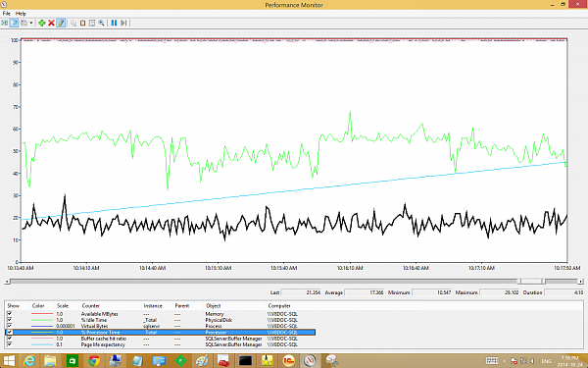Uncheck Show for % Idle Time
This screenshot has height=368, width=588.
10,320
